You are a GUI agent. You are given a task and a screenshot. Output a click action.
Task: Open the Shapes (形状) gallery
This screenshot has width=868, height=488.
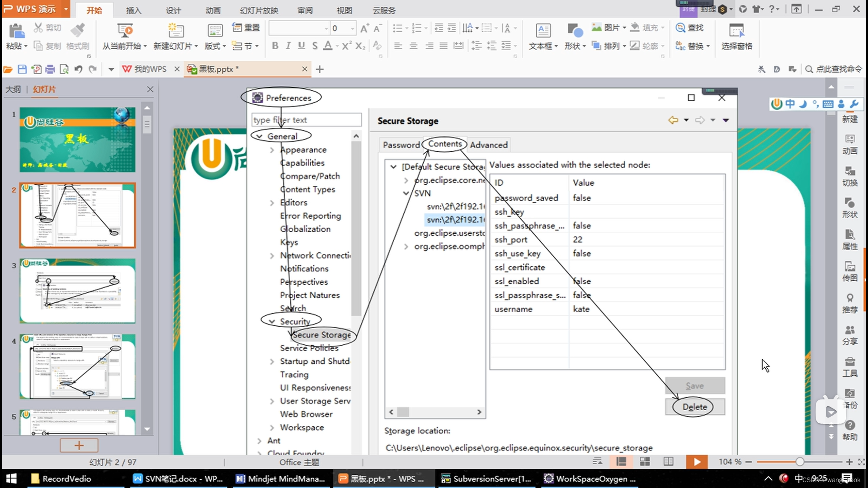(x=575, y=36)
